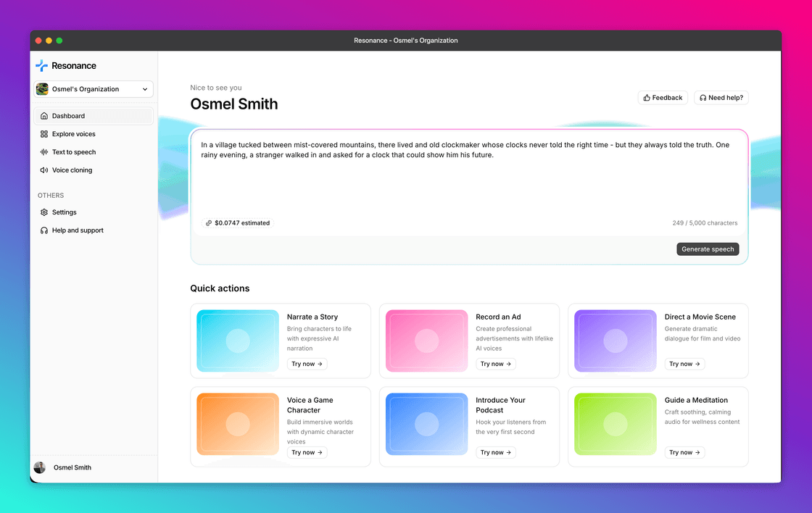Click the Text to speech waveform icon
Image resolution: width=812 pixels, height=513 pixels.
44,152
